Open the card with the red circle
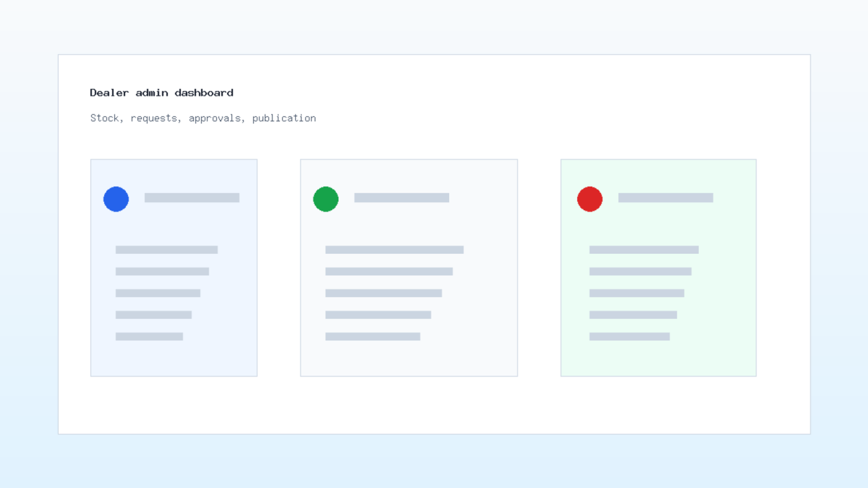The height and width of the screenshot is (488, 868). pyautogui.click(x=659, y=268)
